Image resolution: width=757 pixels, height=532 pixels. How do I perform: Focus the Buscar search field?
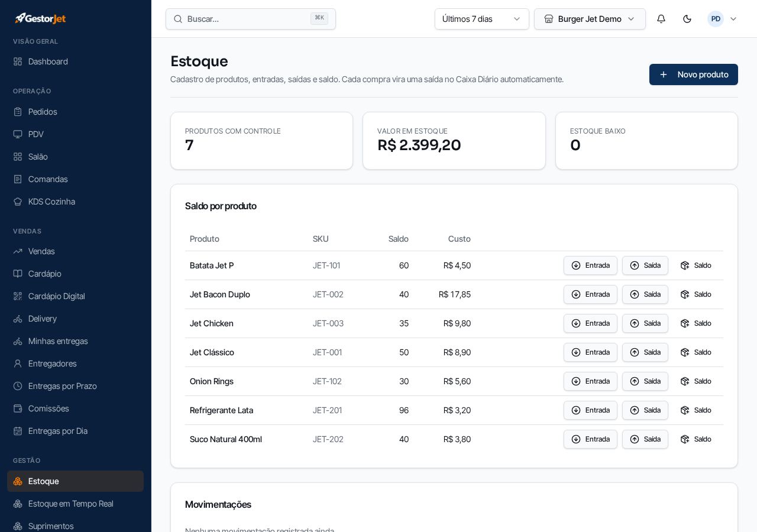(251, 19)
